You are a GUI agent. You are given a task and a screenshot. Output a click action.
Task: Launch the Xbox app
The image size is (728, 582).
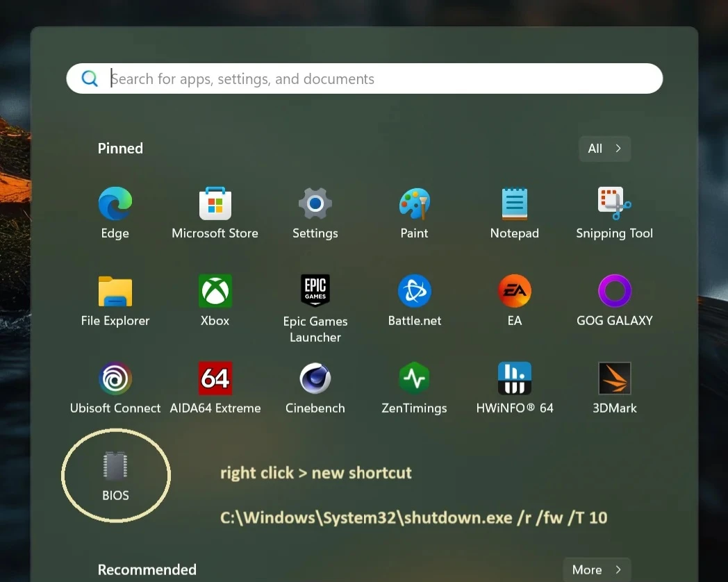pos(215,292)
